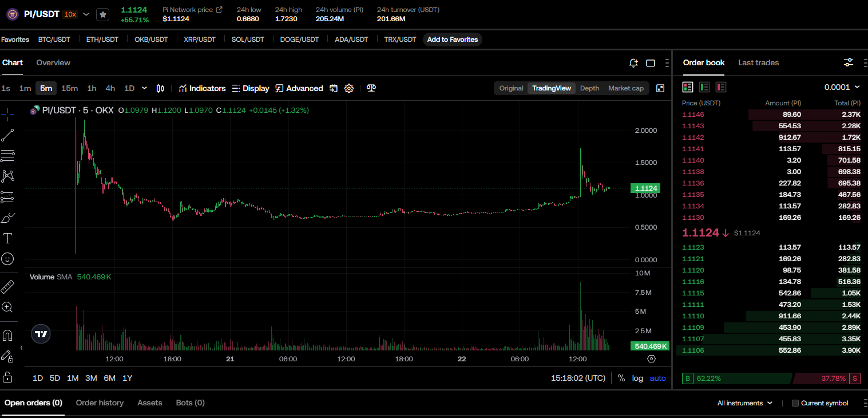868x418 pixels.
Task: Select 1m timeframe
Action: (x=25, y=88)
